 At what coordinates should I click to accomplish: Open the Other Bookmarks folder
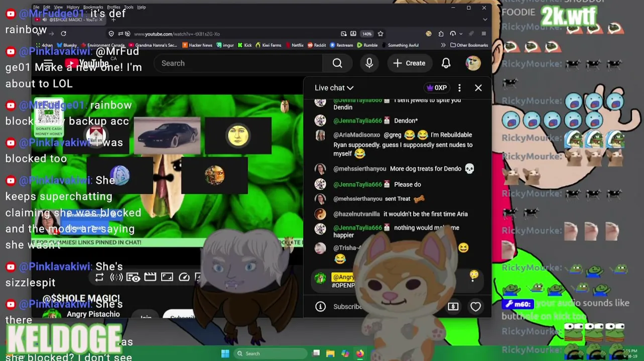[469, 45]
